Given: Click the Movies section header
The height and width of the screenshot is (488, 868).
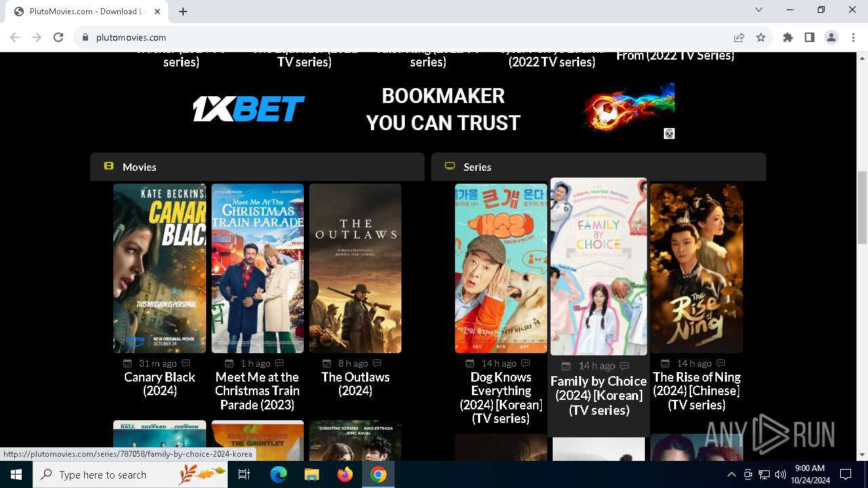Looking at the screenshot, I should click(257, 167).
